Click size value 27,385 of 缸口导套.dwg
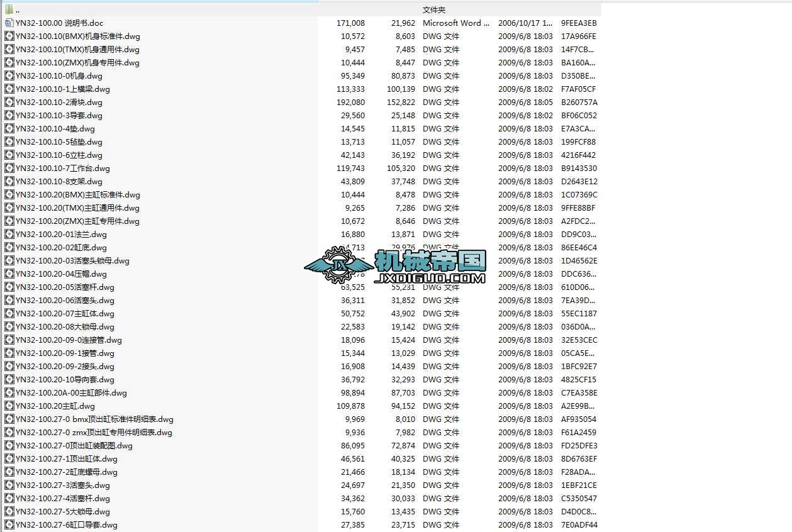 coord(353,524)
